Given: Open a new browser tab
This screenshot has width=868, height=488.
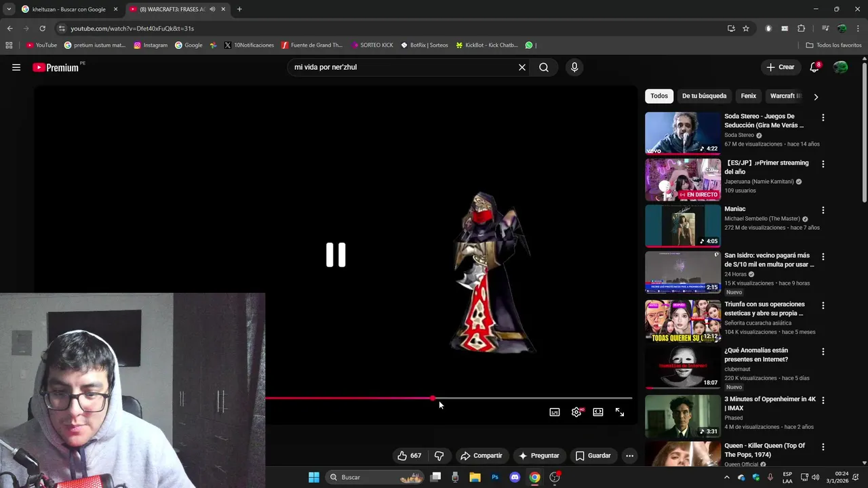Looking at the screenshot, I should click(239, 9).
